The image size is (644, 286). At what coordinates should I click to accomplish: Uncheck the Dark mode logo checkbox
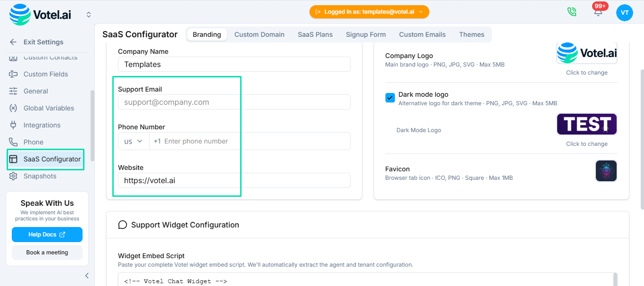[x=390, y=98]
